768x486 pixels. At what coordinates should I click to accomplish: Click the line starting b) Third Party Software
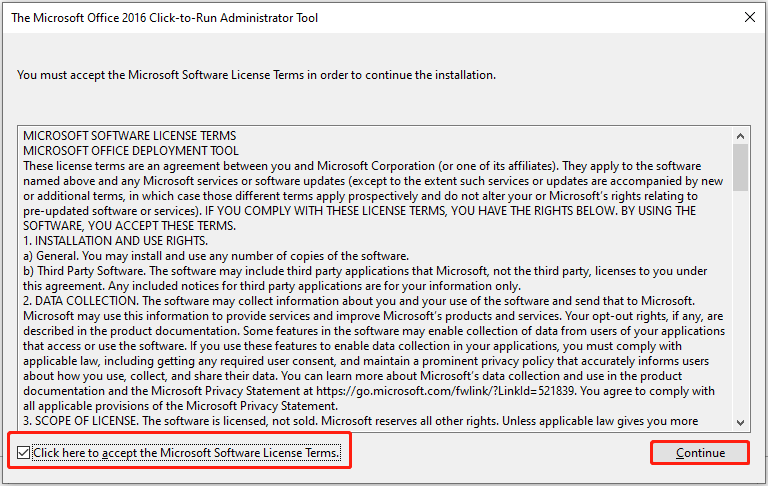pos(365,271)
